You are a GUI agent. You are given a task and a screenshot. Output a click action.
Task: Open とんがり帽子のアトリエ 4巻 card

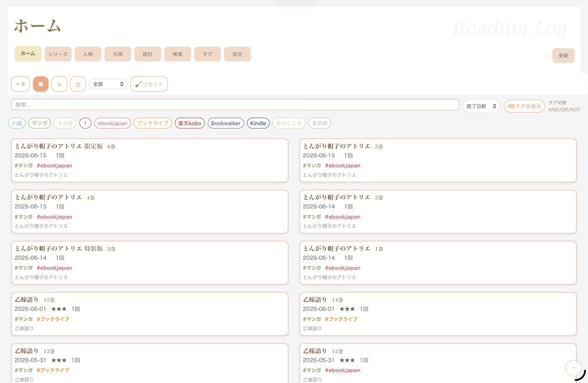[150, 211]
